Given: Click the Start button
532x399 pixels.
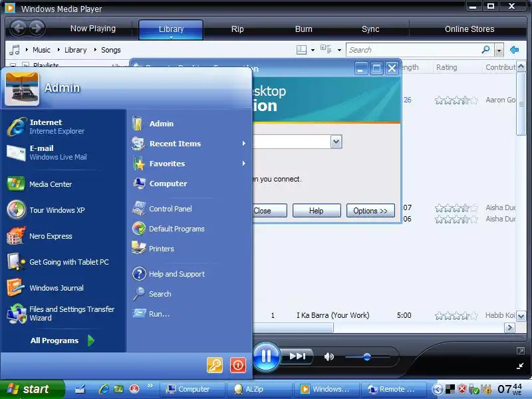Looking at the screenshot, I should tap(32, 389).
